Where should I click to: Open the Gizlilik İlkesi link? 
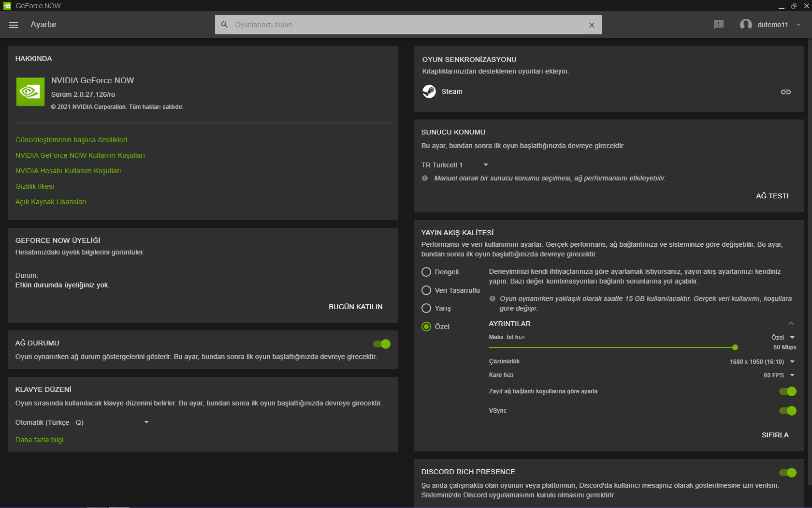(35, 186)
